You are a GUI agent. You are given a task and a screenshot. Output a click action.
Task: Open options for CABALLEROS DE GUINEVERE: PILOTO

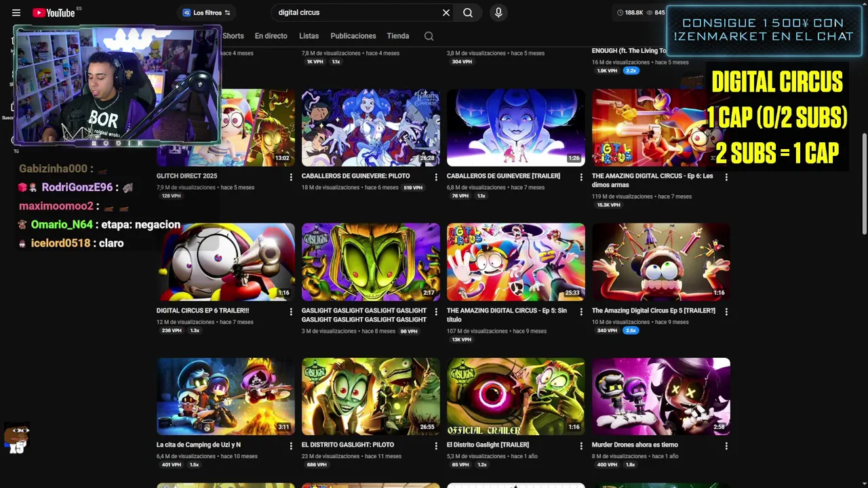coord(436,177)
